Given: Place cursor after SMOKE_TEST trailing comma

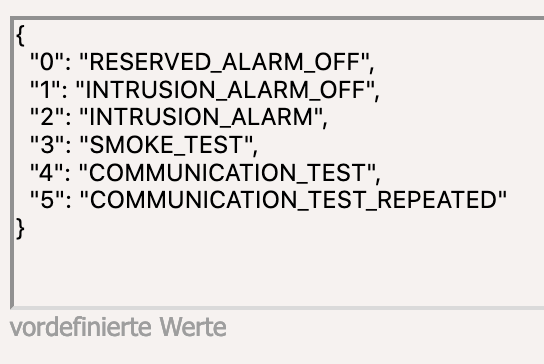Looking at the screenshot, I should [x=258, y=145].
